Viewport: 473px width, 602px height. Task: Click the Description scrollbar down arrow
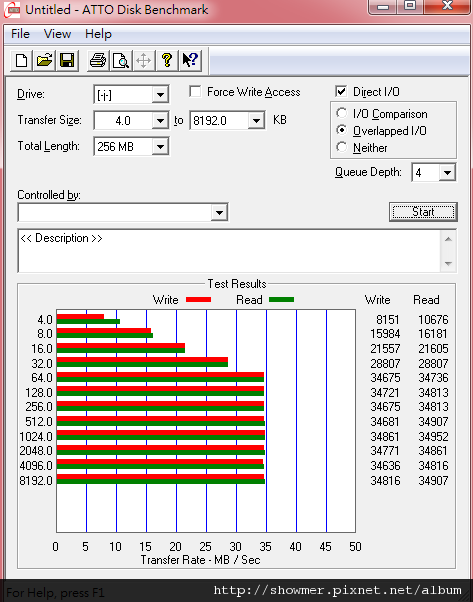448,264
